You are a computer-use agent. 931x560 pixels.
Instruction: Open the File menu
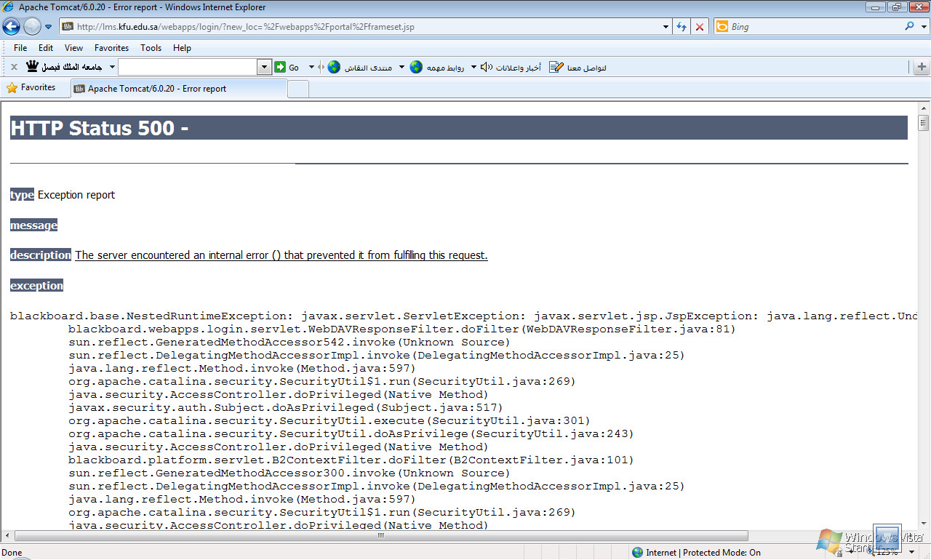pos(20,48)
